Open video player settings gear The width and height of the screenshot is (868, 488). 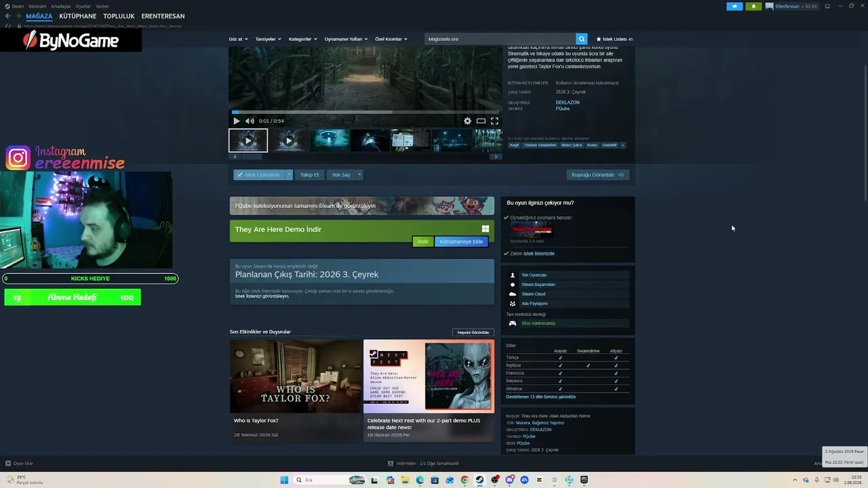[467, 121]
